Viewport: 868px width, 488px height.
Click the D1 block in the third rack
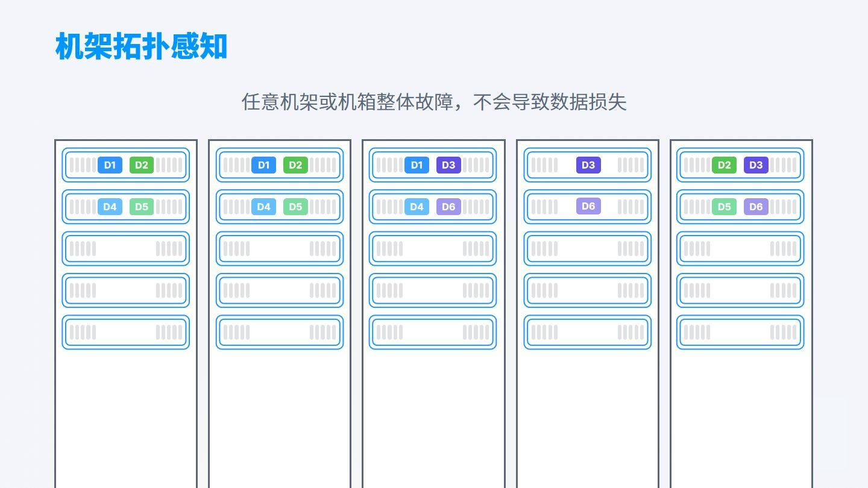[417, 165]
